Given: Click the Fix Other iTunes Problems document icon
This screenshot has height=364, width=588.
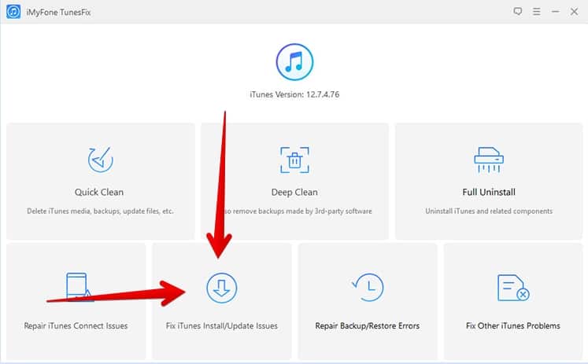Looking at the screenshot, I should click(x=513, y=288).
